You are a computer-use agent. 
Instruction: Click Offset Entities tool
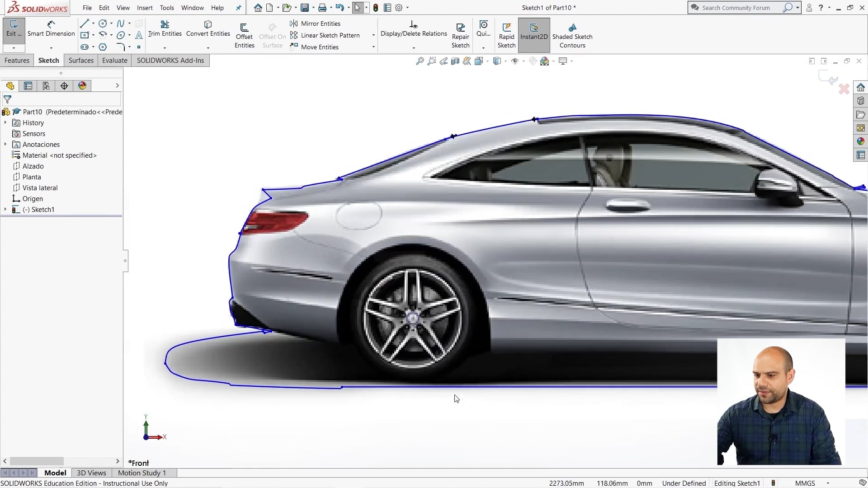point(244,36)
